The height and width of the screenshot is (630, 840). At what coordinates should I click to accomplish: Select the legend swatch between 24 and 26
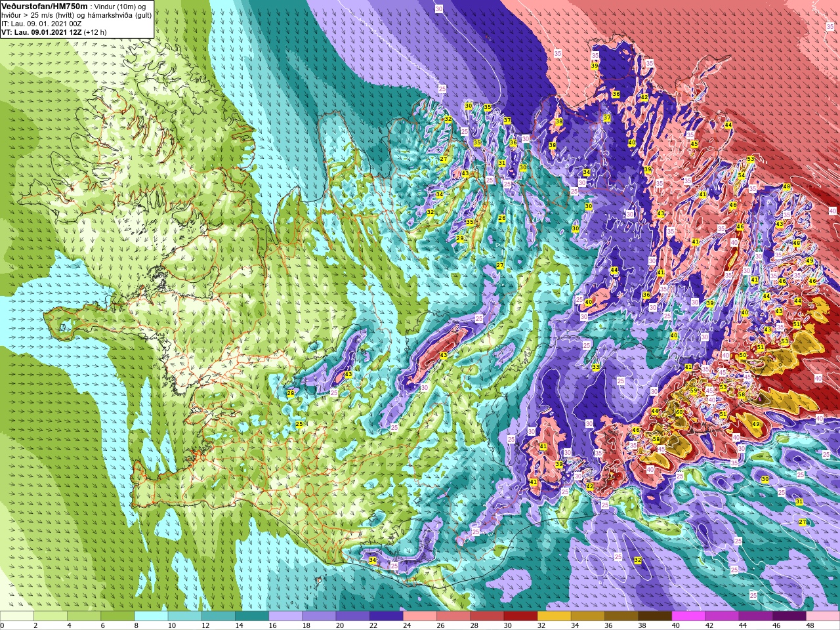coord(420,616)
